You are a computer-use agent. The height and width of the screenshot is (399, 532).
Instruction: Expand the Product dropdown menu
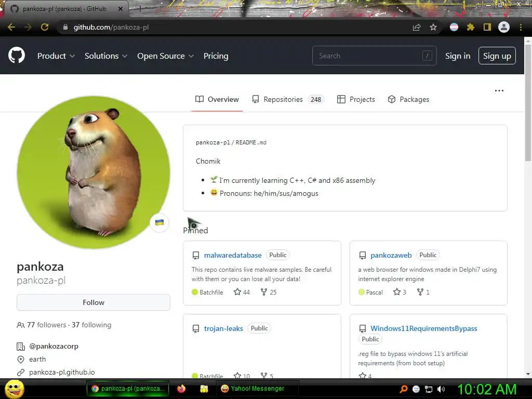point(56,56)
